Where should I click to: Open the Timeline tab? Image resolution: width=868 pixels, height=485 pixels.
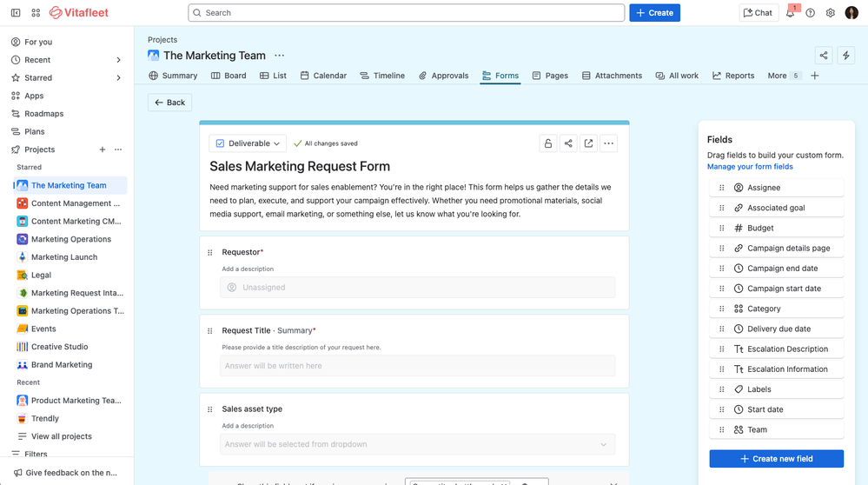click(x=382, y=76)
